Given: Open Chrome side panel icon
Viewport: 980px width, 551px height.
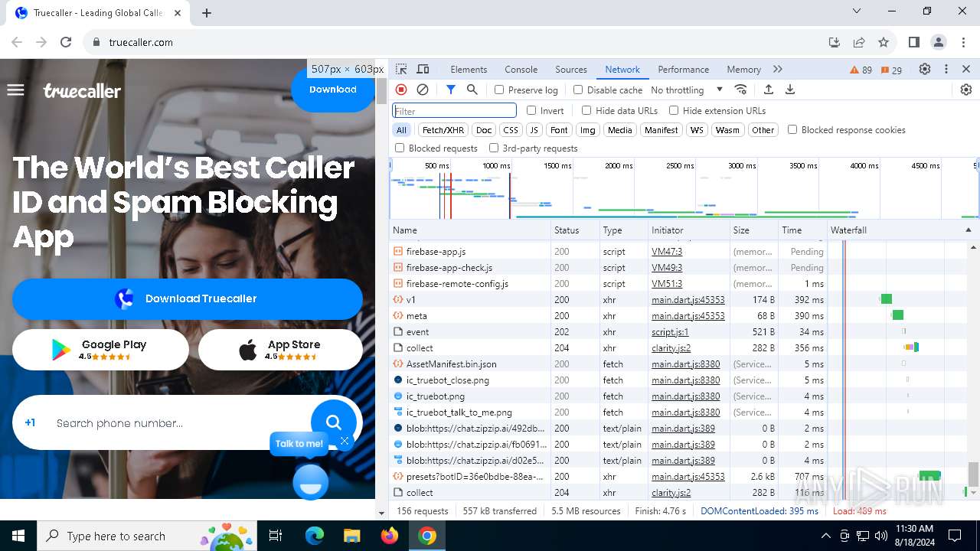Looking at the screenshot, I should coord(913,42).
